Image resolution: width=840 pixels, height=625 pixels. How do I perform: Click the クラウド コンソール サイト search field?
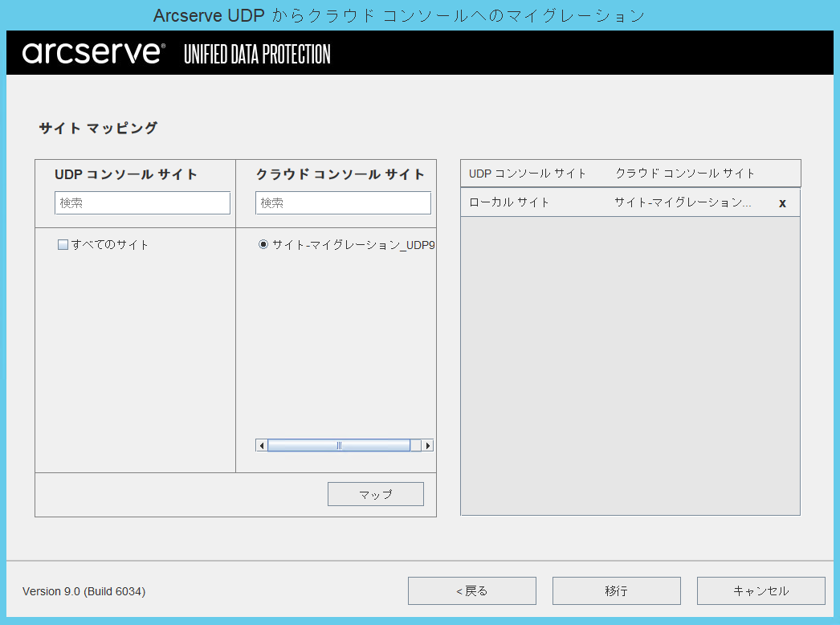pyautogui.click(x=344, y=203)
